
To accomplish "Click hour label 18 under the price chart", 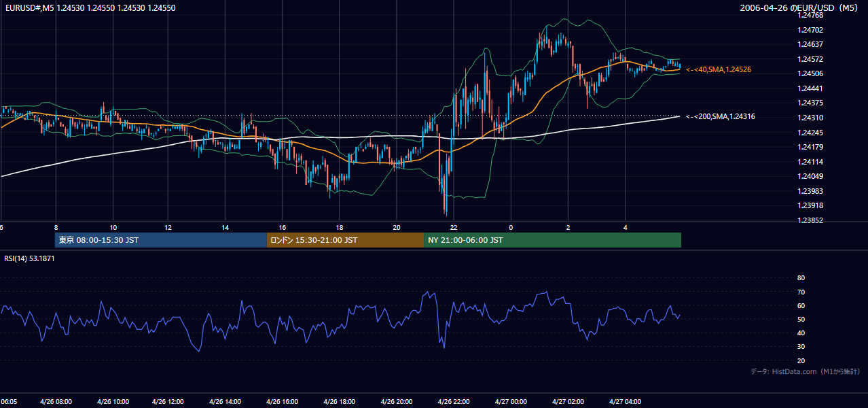I will click(x=340, y=228).
